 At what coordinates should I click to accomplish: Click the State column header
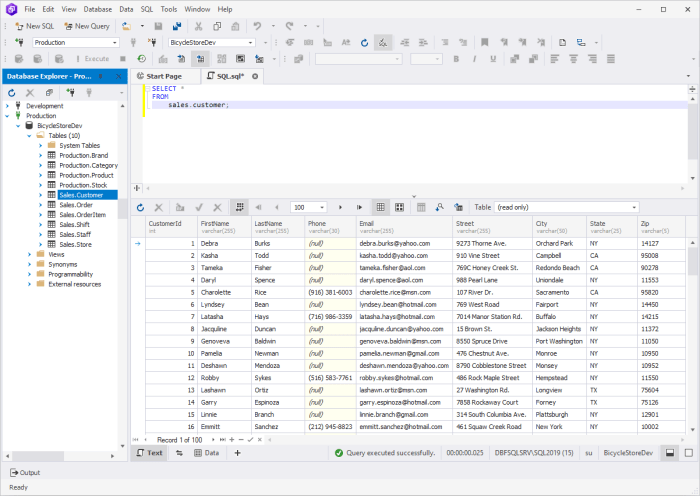coord(612,227)
